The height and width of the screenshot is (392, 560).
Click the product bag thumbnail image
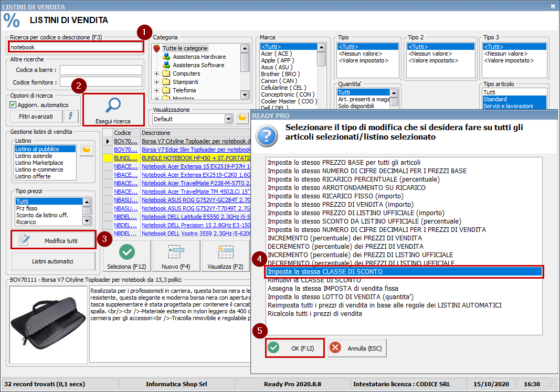(x=48, y=324)
